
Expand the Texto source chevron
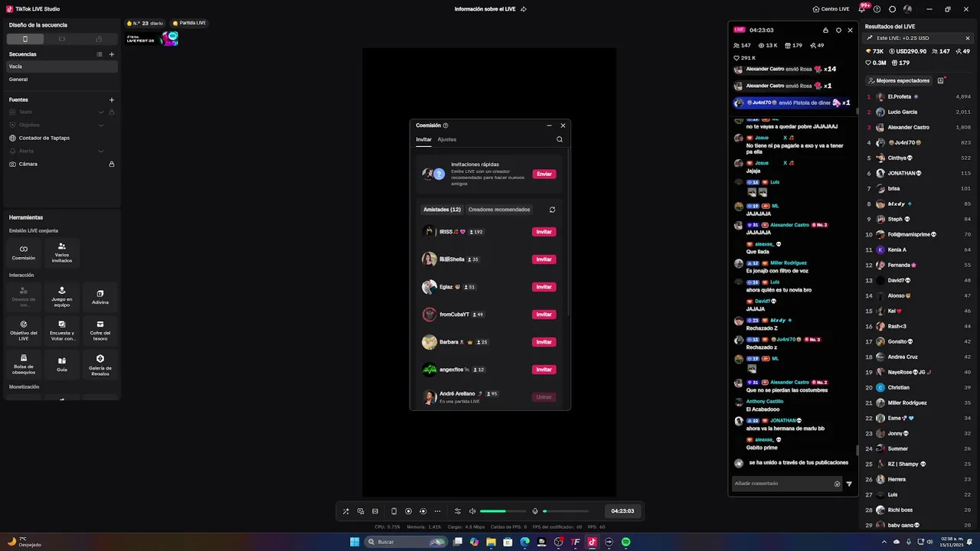(100, 112)
